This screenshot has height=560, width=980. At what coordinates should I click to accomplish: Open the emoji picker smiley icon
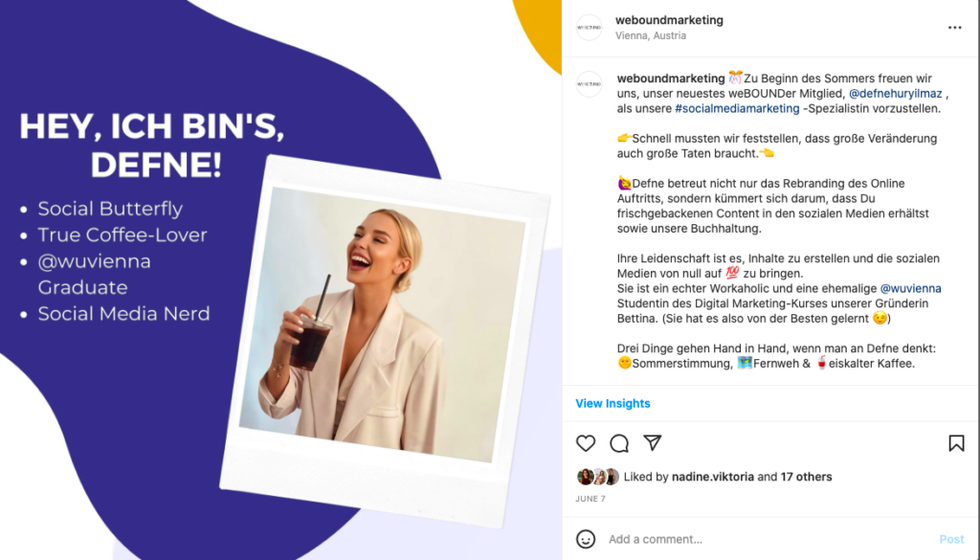586,539
